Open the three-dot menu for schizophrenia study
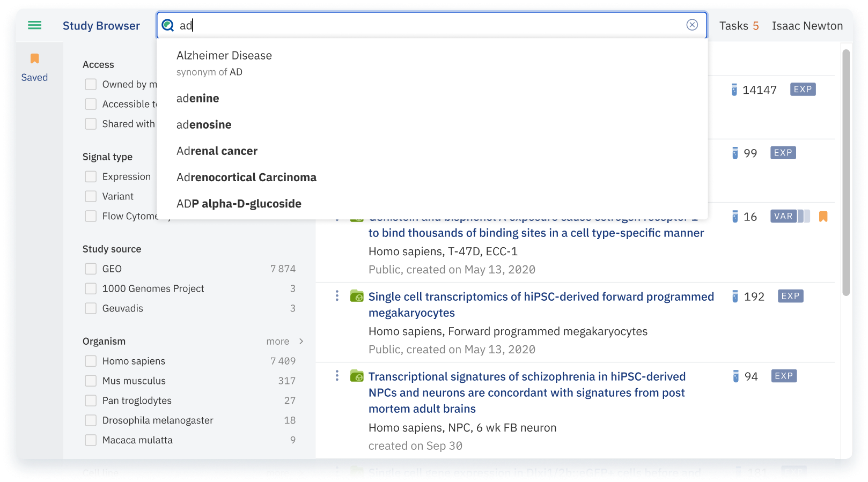This screenshot has height=482, width=868. 337,376
